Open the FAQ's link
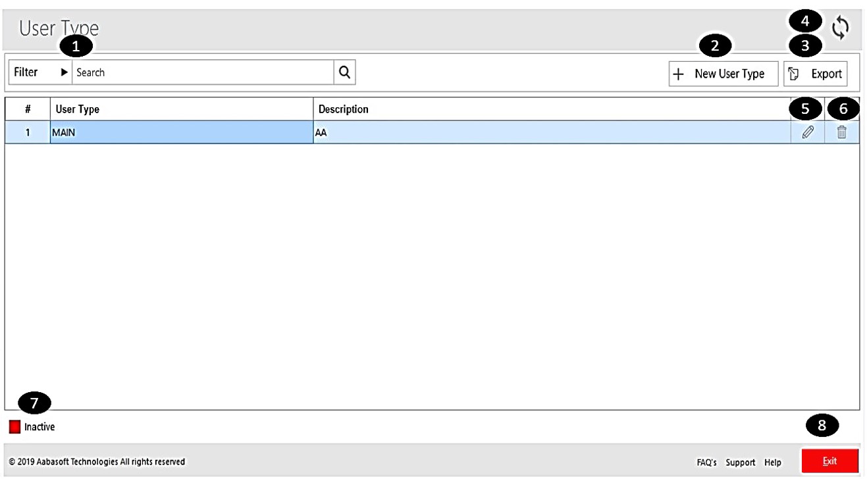Viewport: 867px width, 504px height. click(707, 462)
